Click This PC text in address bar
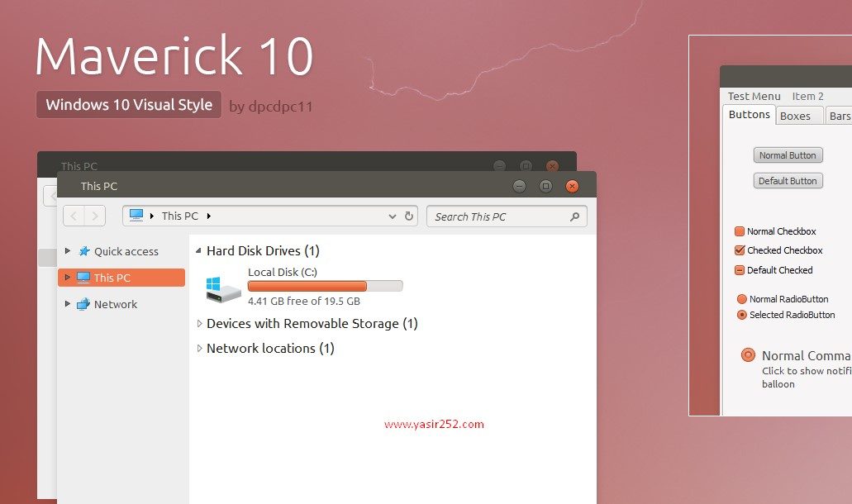The image size is (852, 504). (180, 216)
